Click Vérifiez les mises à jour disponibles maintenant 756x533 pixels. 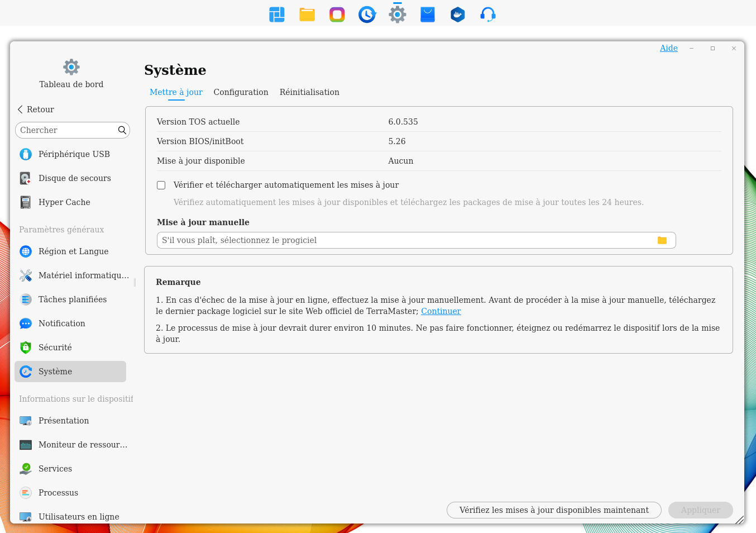tap(553, 510)
